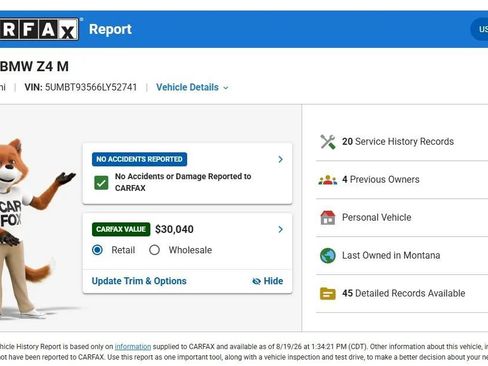488x366 pixels.
Task: Click the $30,040 value amount
Action: click(x=174, y=229)
